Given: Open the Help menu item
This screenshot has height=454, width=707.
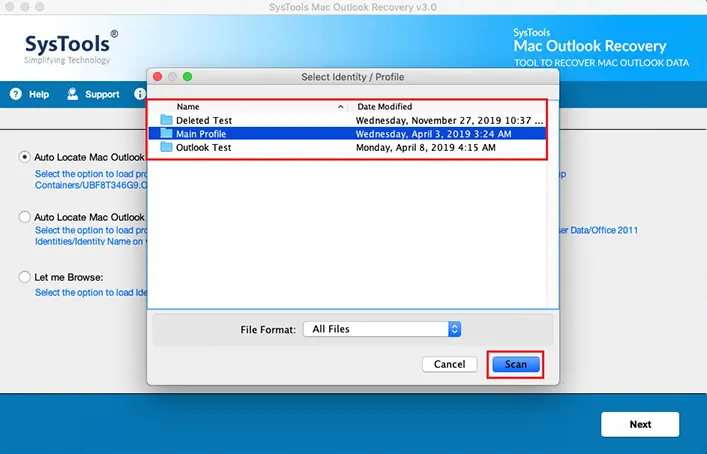Looking at the screenshot, I should click(39, 94).
